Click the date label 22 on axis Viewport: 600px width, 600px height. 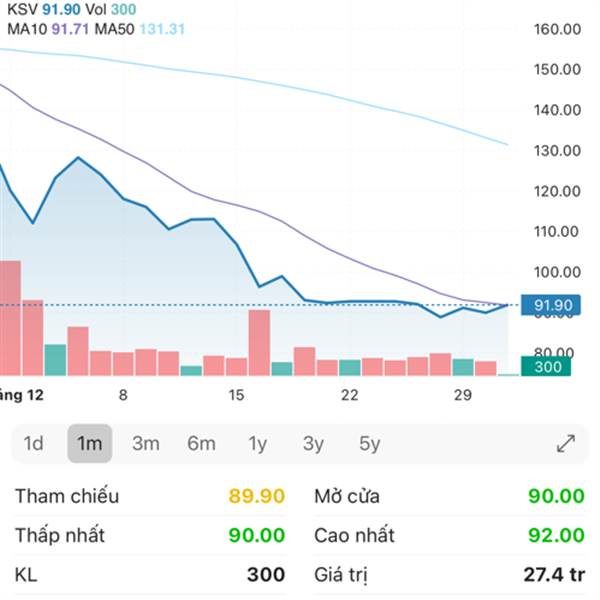coord(349,395)
